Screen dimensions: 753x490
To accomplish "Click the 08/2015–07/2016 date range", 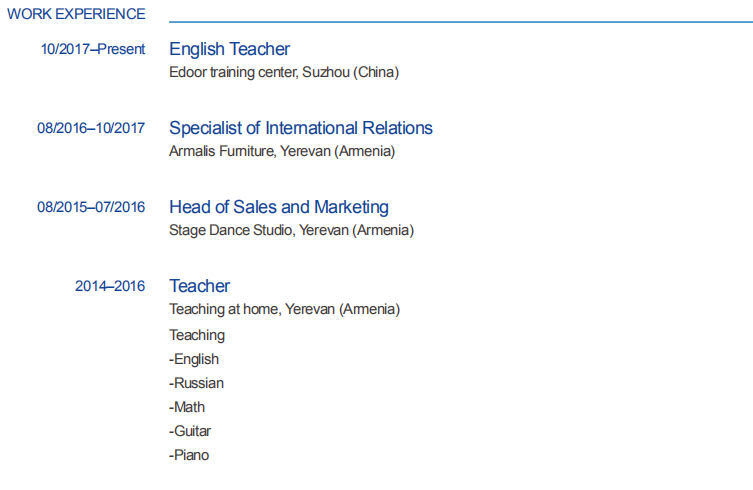I will (x=91, y=207).
